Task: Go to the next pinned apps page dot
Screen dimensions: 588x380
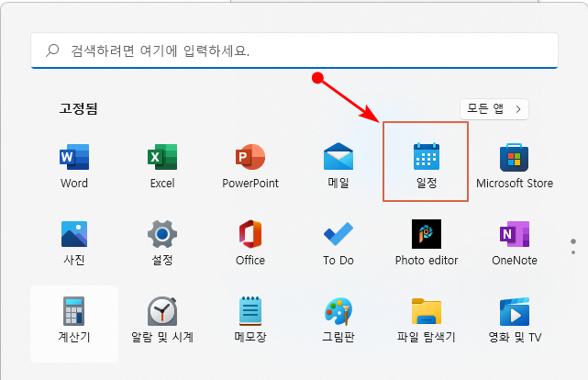Action: pos(573,252)
